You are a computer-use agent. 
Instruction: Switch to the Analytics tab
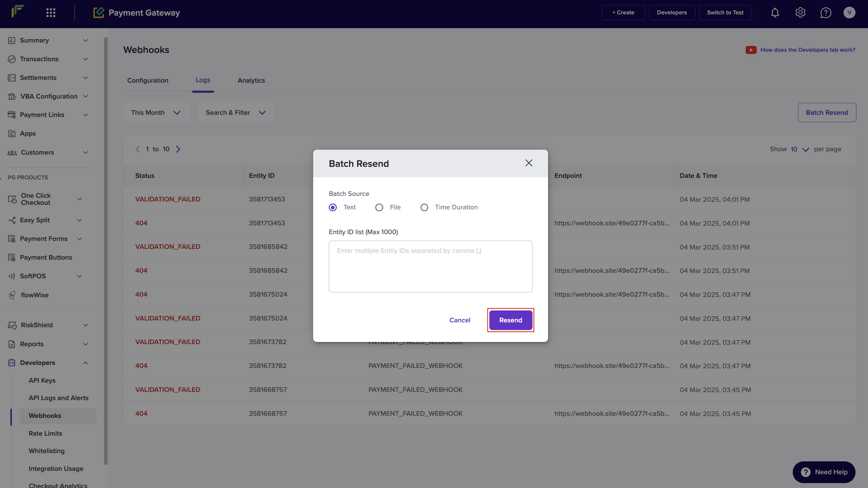(251, 80)
